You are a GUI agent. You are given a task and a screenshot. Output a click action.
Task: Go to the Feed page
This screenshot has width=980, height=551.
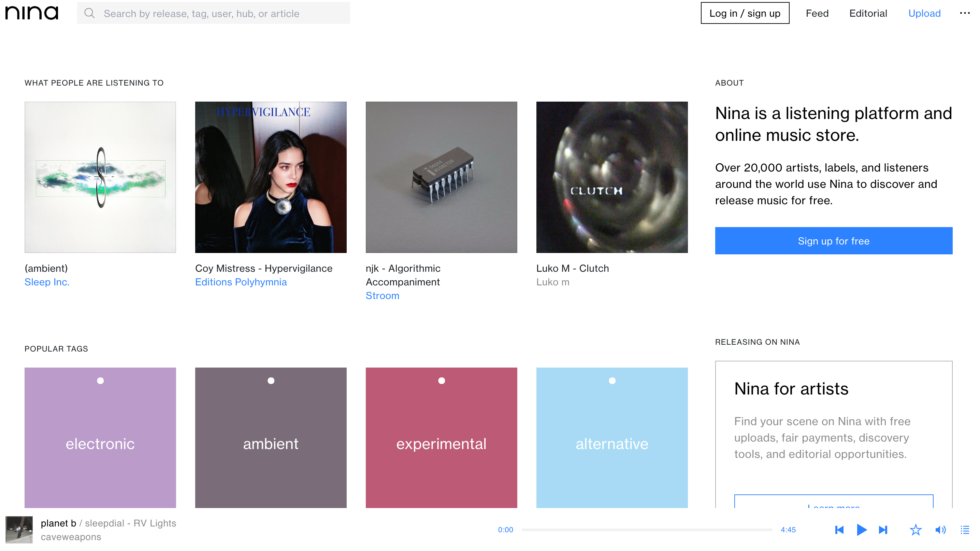817,13
